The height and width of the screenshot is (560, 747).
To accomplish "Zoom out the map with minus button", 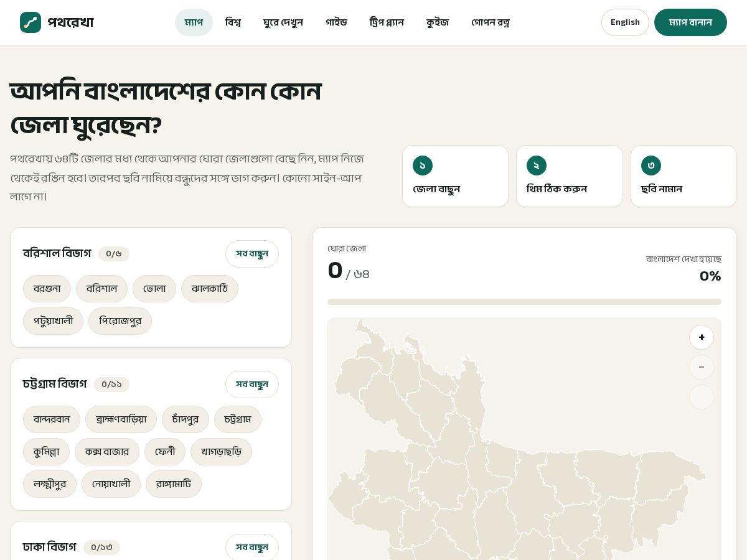I will tap(702, 367).
